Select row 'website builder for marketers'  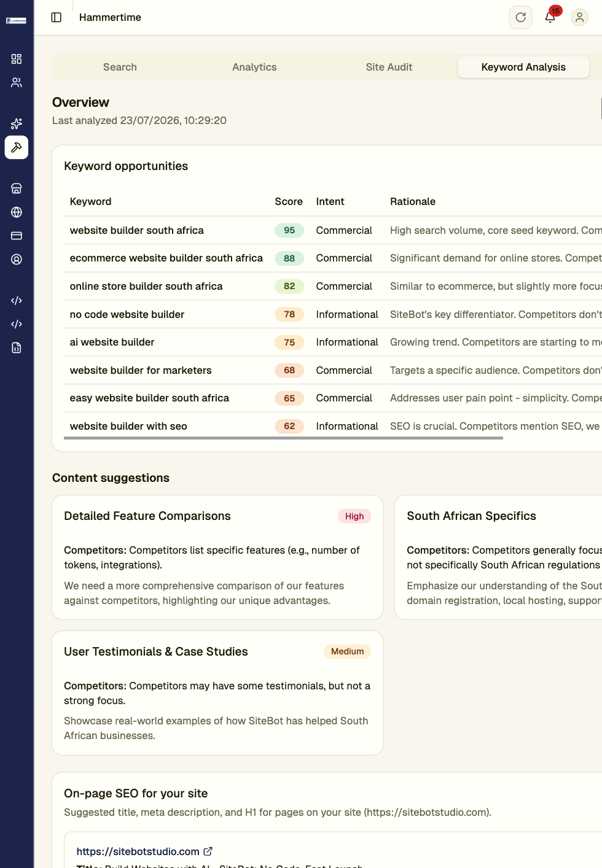333,370
